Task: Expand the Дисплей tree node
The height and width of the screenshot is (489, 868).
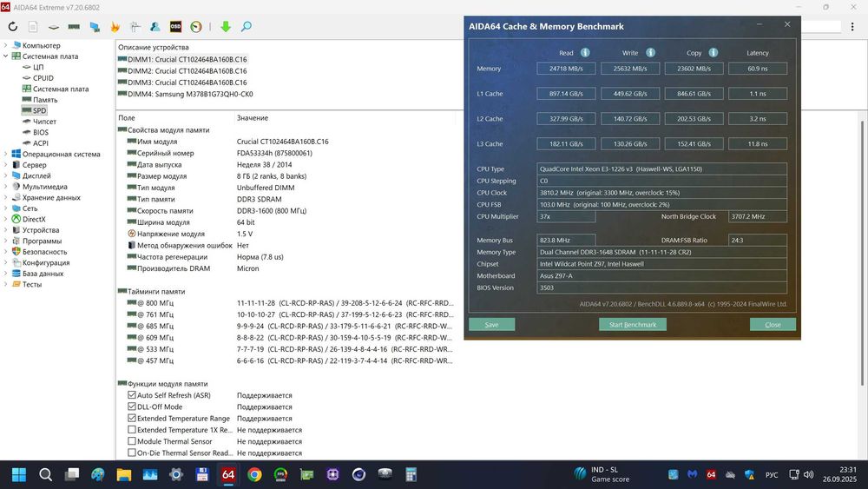Action: (x=5, y=175)
